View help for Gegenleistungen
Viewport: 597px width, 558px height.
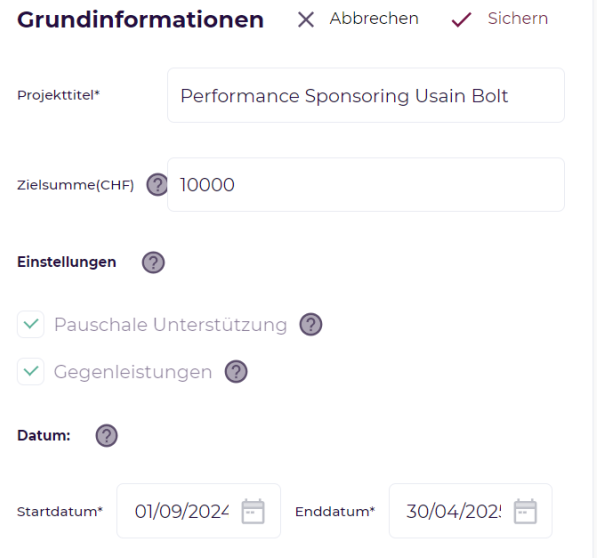pos(236,371)
